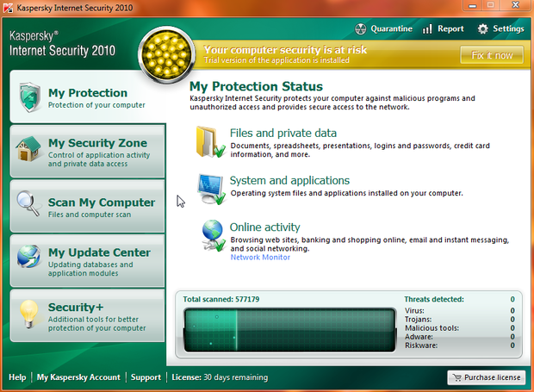Close the Kaspersky window
Image resolution: width=534 pixels, height=392 pixels.
coord(516,5)
